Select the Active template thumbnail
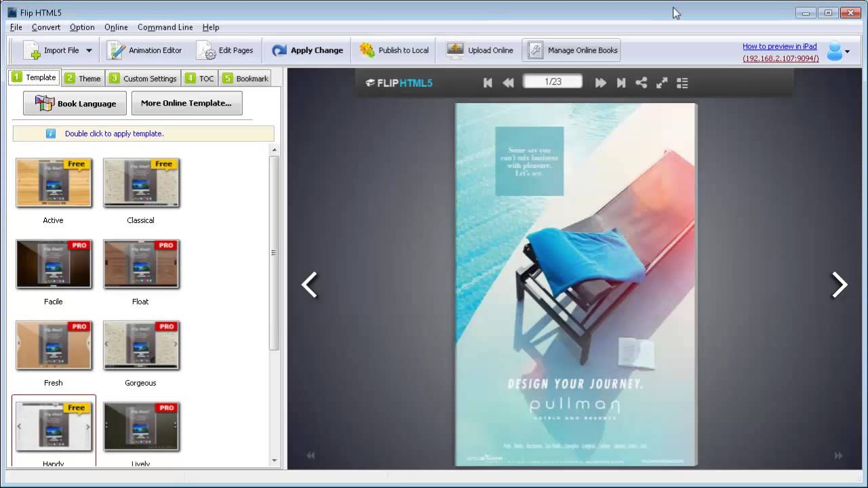Viewport: 868px width, 488px height. (54, 183)
